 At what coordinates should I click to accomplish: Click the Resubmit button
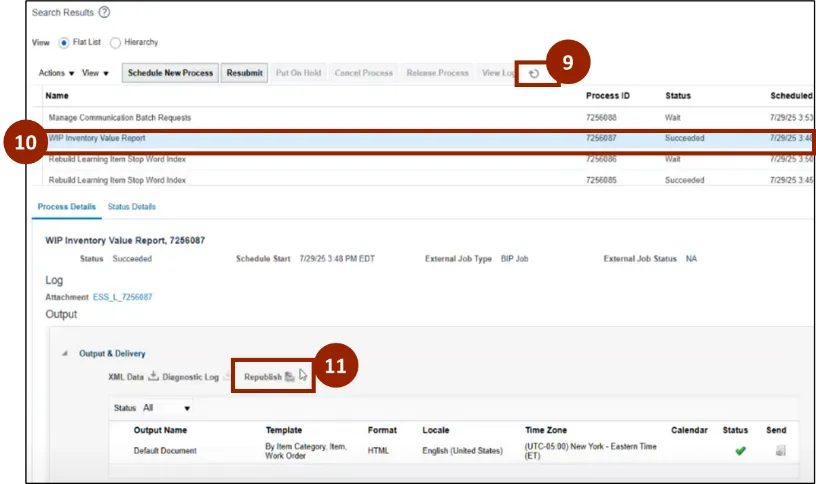245,73
